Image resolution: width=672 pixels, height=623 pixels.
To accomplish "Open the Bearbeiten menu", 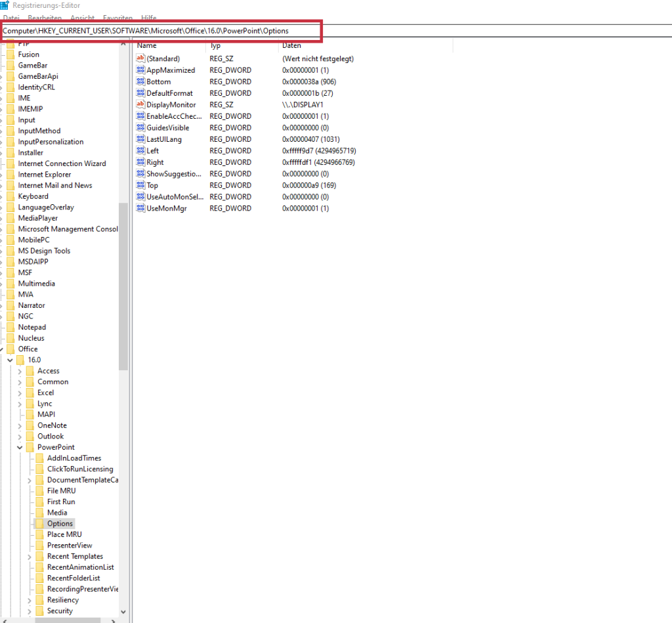I will [45, 18].
